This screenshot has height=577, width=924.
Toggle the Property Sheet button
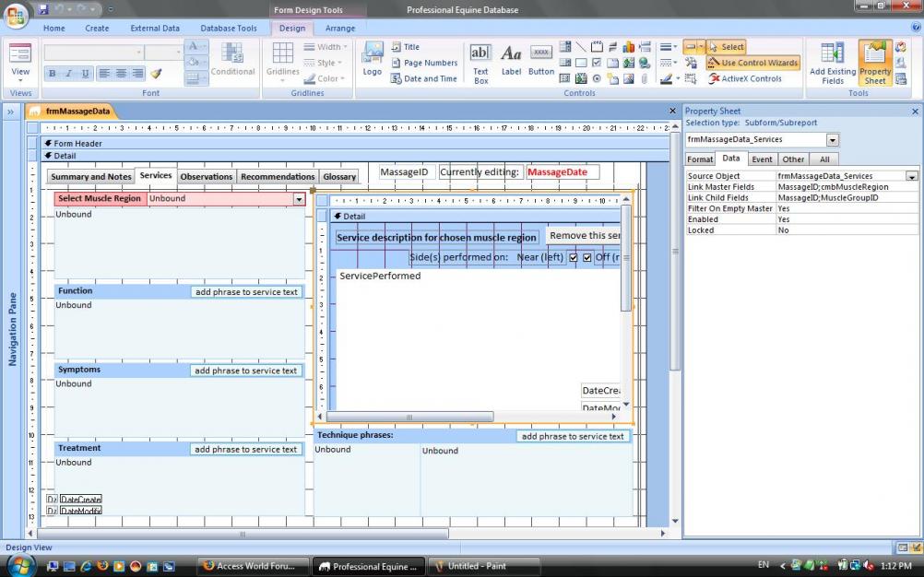[x=874, y=63]
